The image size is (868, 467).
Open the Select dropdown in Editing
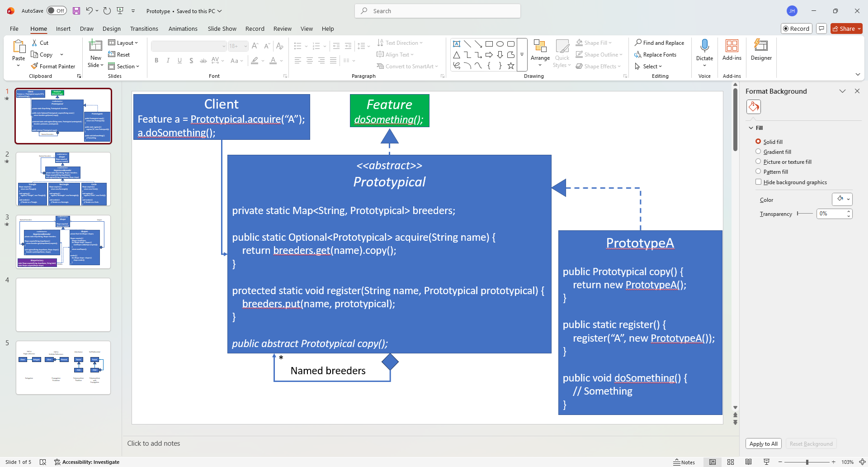[650, 66]
